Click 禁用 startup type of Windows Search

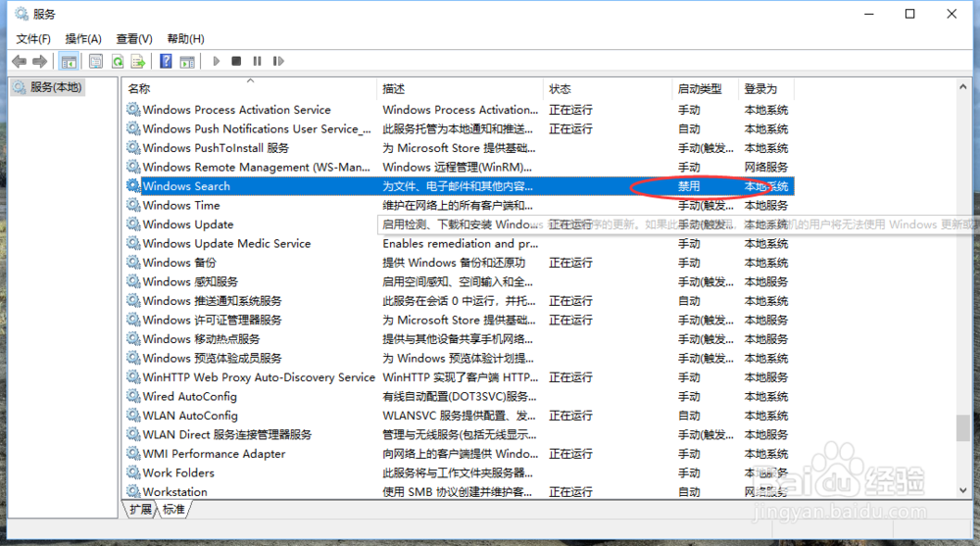point(689,185)
